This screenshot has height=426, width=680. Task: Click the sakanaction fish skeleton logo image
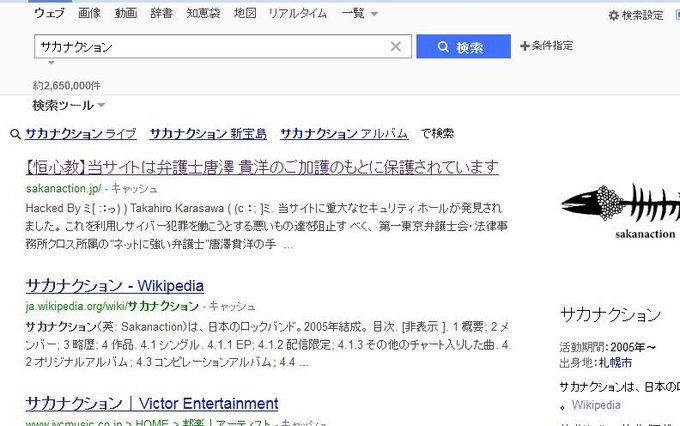621,210
